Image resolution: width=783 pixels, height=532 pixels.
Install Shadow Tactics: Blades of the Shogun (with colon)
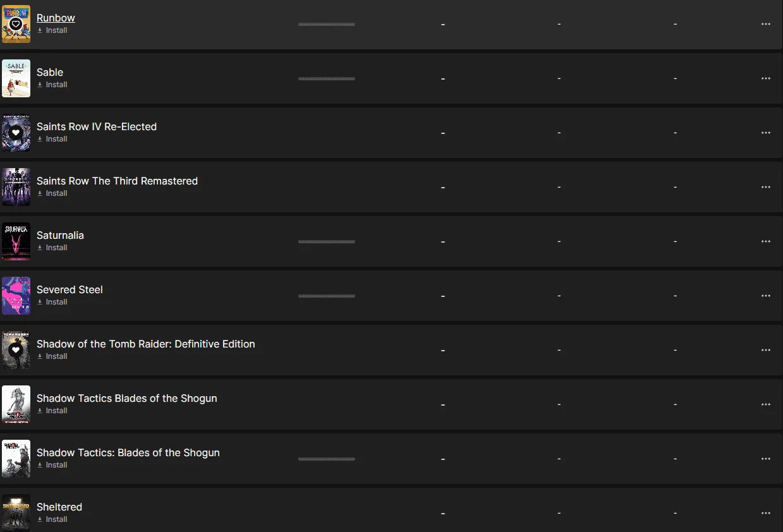(x=52, y=465)
